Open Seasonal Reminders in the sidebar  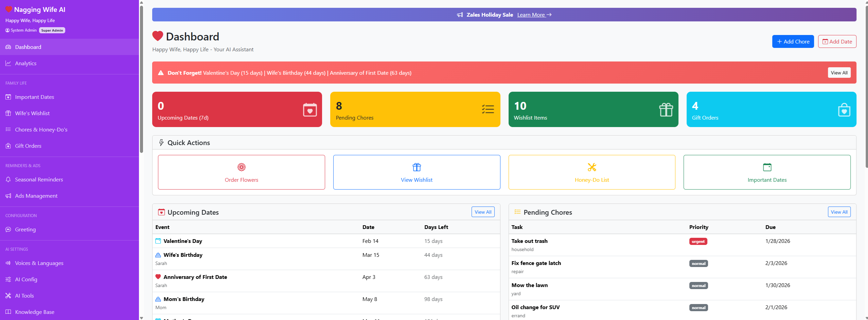pos(39,180)
